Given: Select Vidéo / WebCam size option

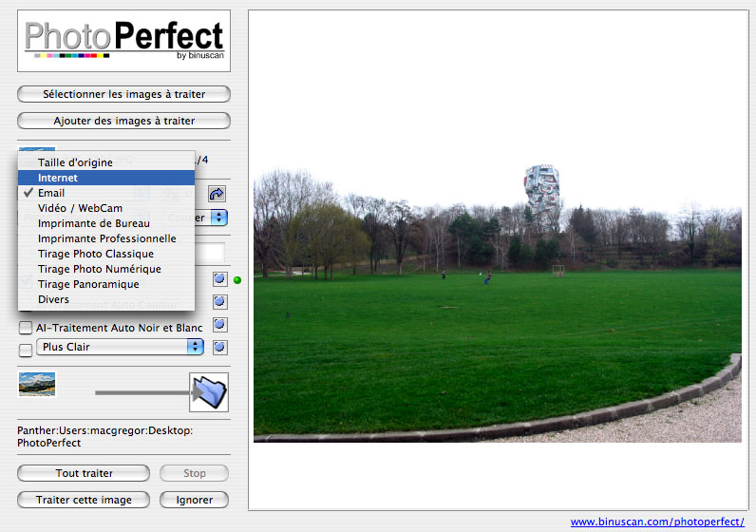Looking at the screenshot, I should 106,208.
